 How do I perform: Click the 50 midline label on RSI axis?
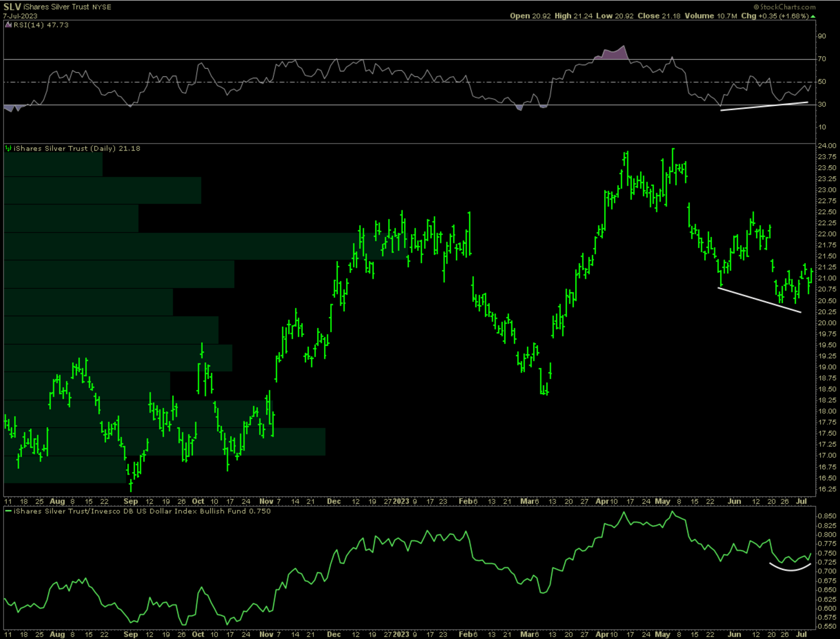tap(822, 82)
